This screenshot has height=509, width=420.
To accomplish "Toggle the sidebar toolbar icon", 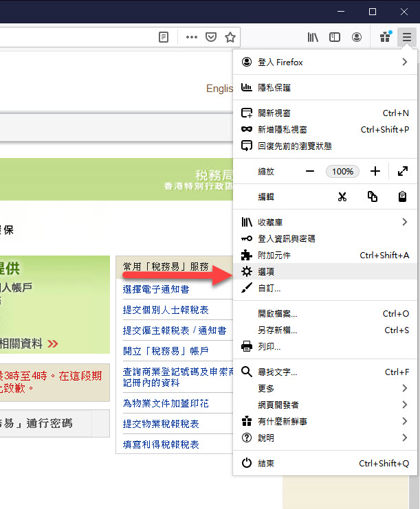I will coord(335,37).
